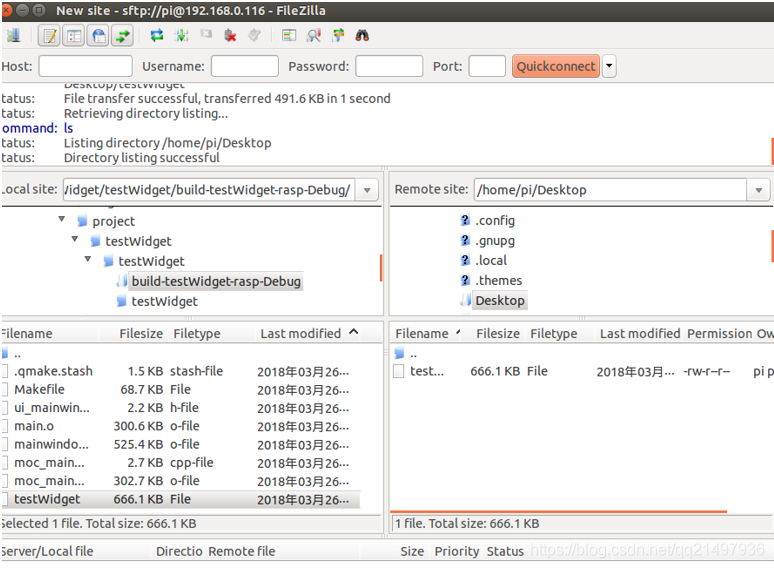
Task: Select the moc_main... 302.7 KB o-file
Action: click(181, 481)
